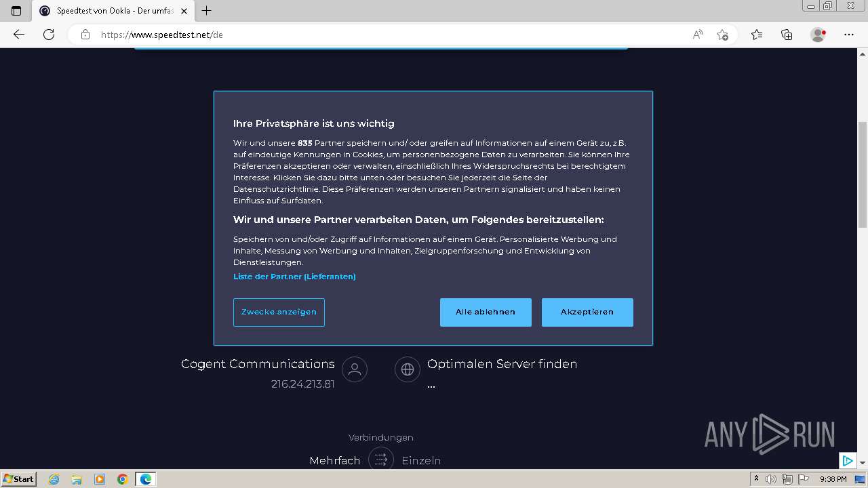Click Akzeptieren button
Viewport: 868px width, 488px height.
click(x=587, y=312)
